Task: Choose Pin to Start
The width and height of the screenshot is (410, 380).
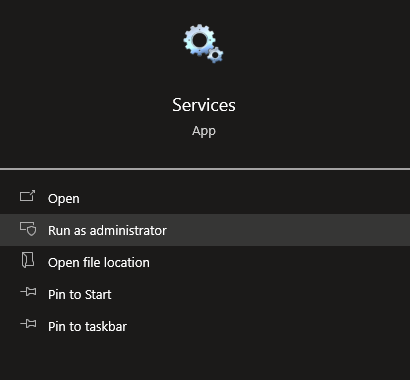Action: (x=80, y=295)
